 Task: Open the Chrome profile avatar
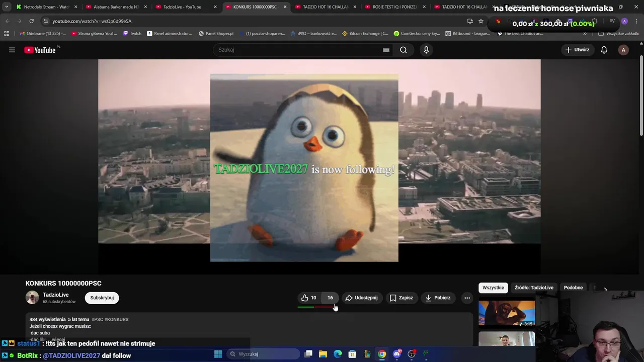coord(624,21)
